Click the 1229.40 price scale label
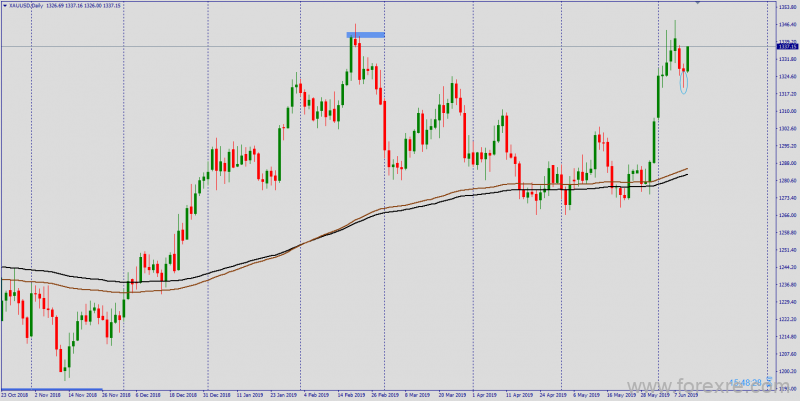 [788, 302]
